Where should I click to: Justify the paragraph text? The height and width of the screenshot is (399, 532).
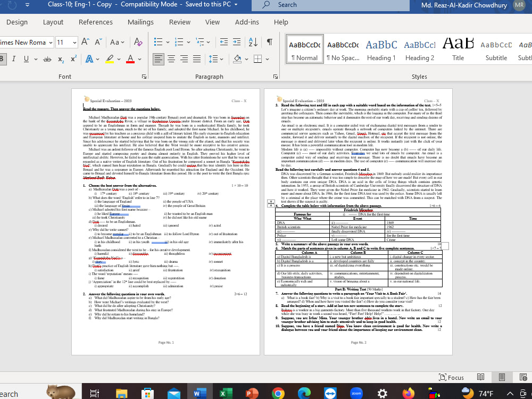point(197,59)
